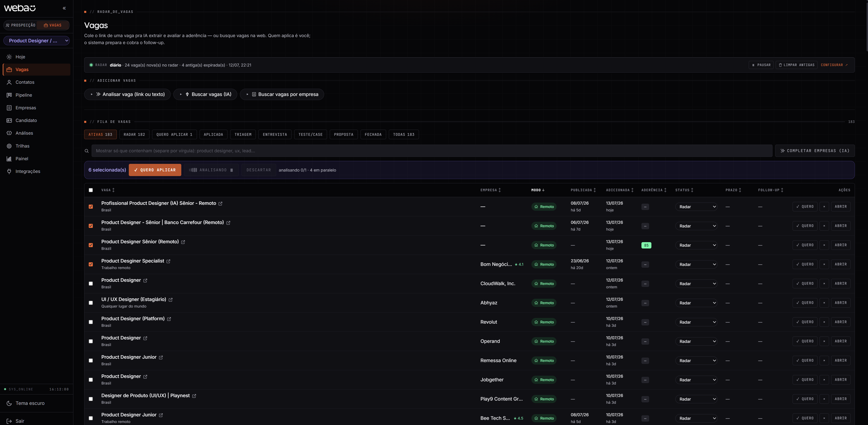The height and width of the screenshot is (425, 868).
Task: Open the Configurar link
Action: [834, 65]
